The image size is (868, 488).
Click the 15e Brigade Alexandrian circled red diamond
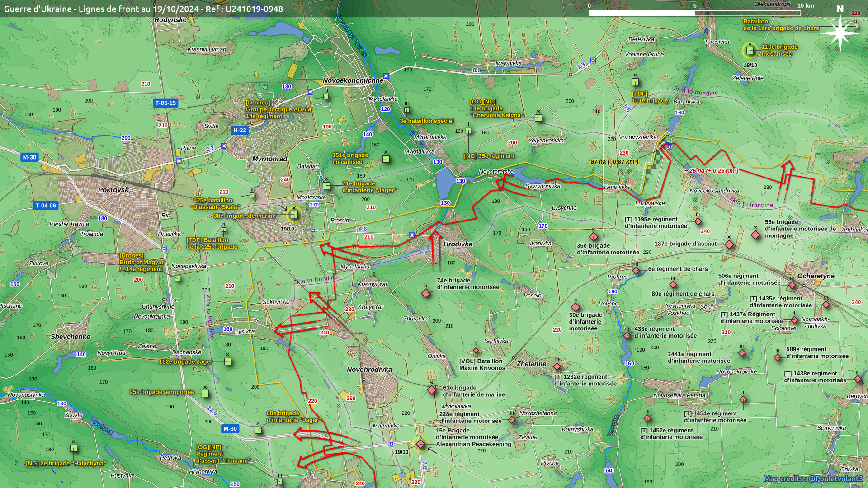420,444
